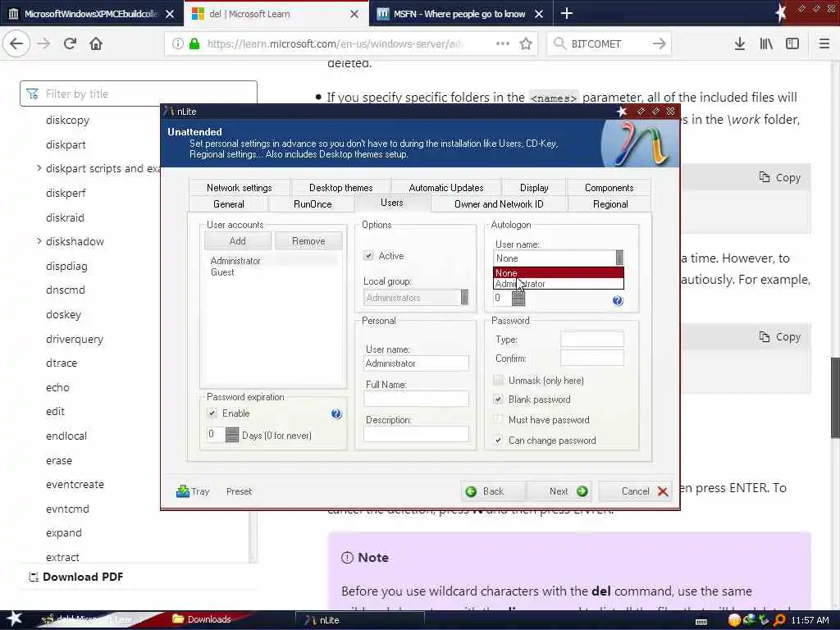Open site information icon in address bar
Viewport: 840px width, 630px height.
177,43
